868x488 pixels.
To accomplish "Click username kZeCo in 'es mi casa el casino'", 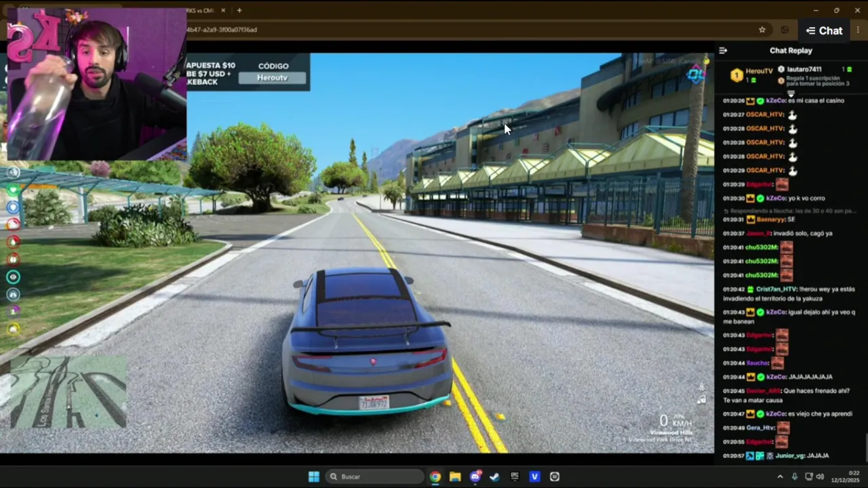I will pos(776,100).
